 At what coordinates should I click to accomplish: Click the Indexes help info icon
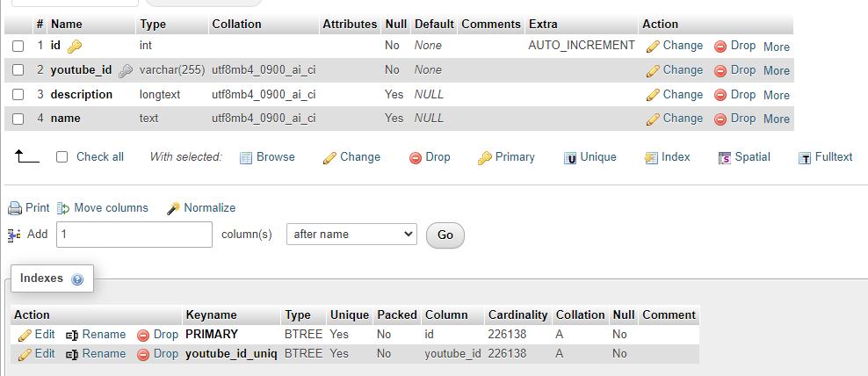pyautogui.click(x=77, y=279)
